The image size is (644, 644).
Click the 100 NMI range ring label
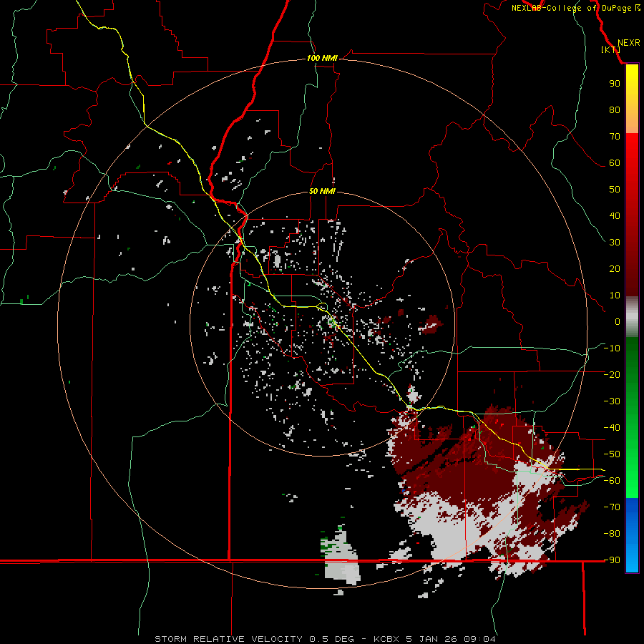tap(322, 58)
